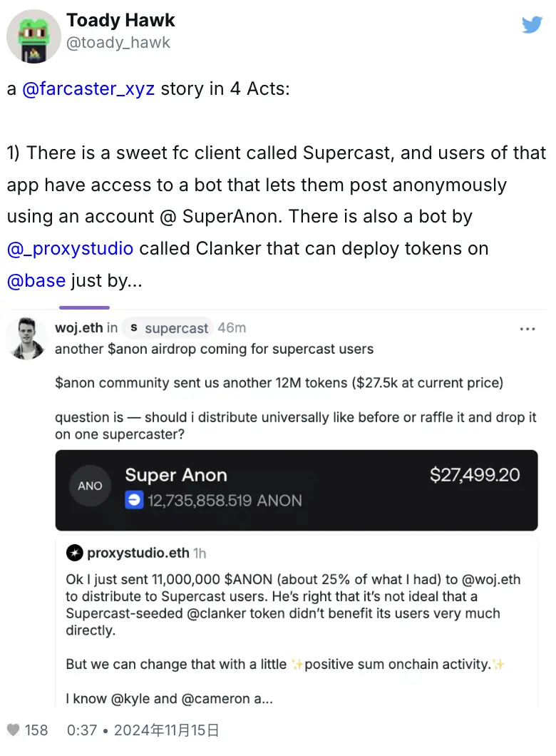The width and height of the screenshot is (556, 756).
Task: Click the Super Anon wallet balance card
Action: pyautogui.click(x=297, y=489)
